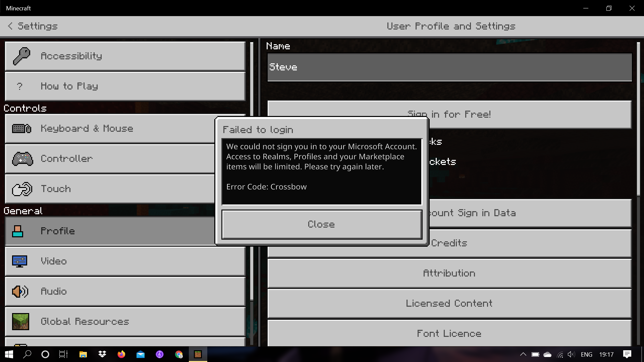This screenshot has height=362, width=644.
Task: Click the Video monitor icon
Action: pyautogui.click(x=19, y=261)
